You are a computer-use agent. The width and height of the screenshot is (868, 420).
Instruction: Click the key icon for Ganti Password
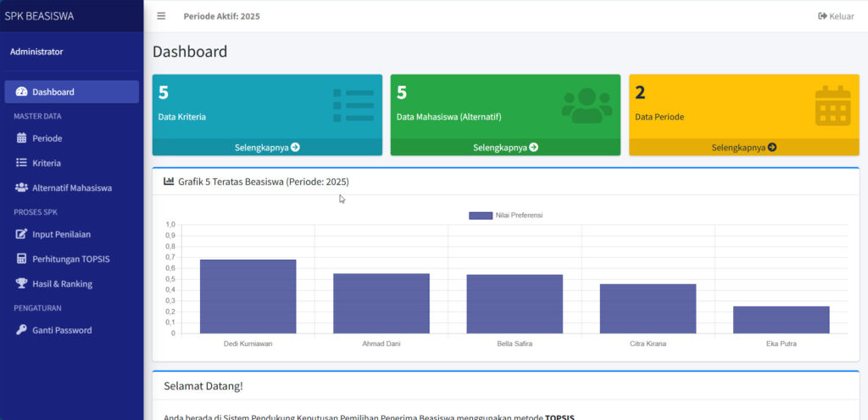[22, 330]
